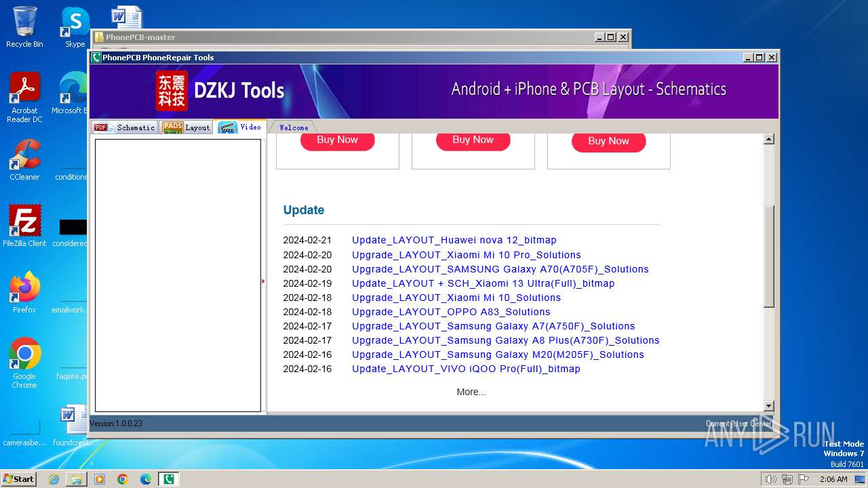Open FileZilla Client desktop icon
The image size is (868, 488).
[24, 226]
